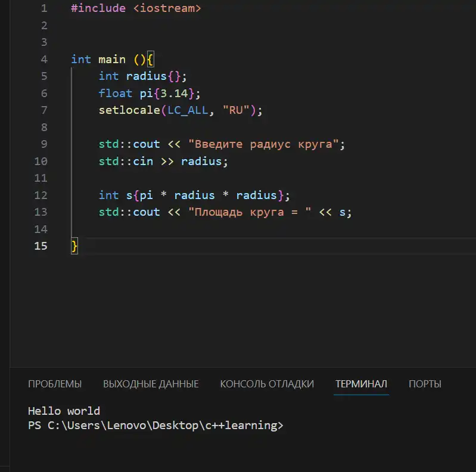Click the PowerShell prompt path in terminal

[x=165, y=426]
